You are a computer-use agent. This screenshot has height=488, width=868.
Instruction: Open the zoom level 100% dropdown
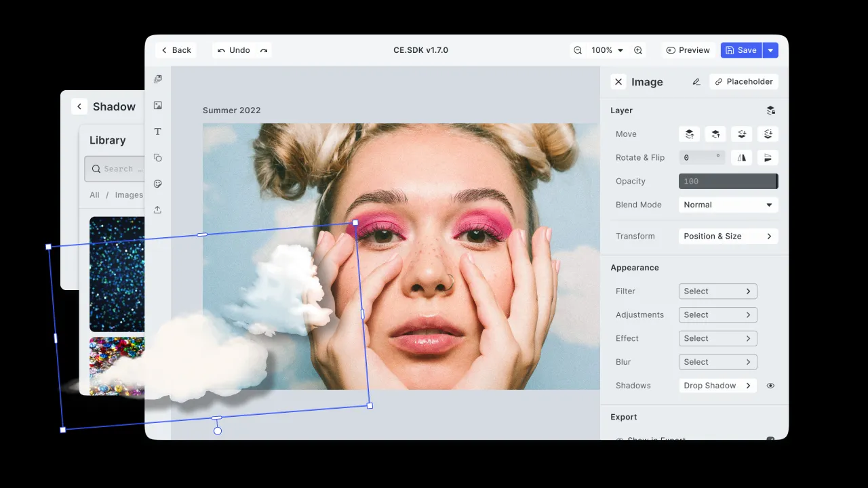click(x=608, y=50)
